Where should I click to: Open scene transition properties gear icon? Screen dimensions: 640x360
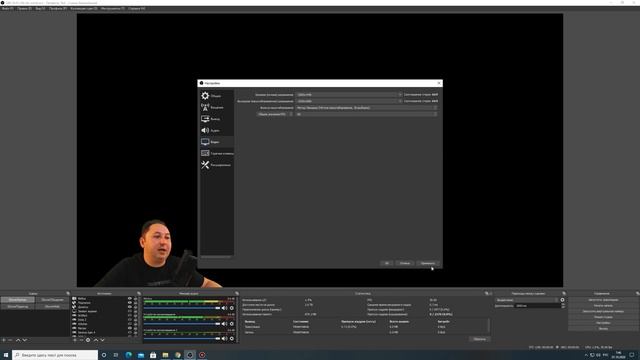pos(562,300)
